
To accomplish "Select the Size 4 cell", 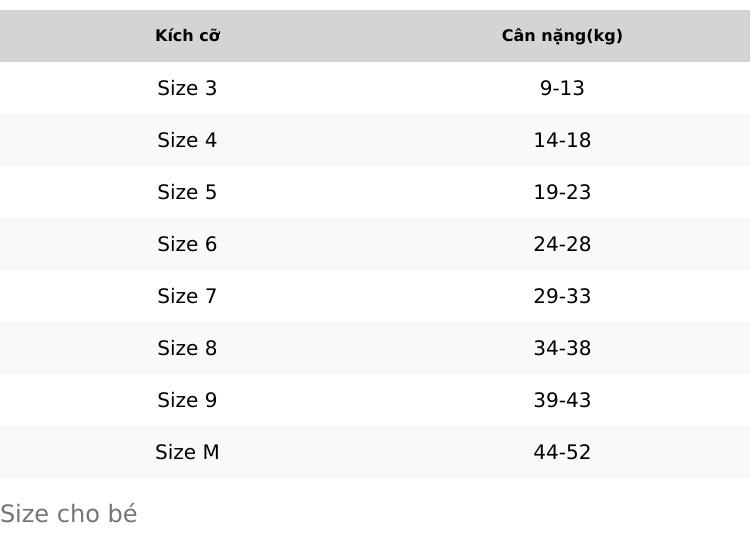I will [188, 140].
